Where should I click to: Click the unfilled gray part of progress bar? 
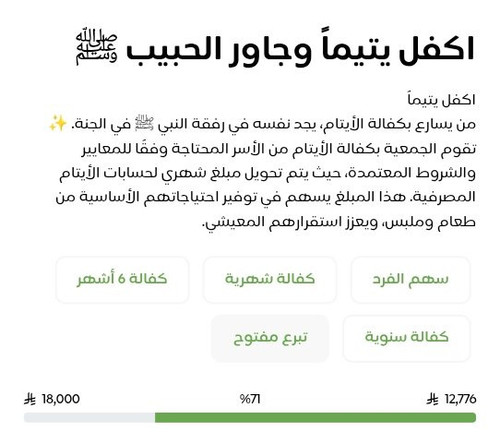coord(89,417)
